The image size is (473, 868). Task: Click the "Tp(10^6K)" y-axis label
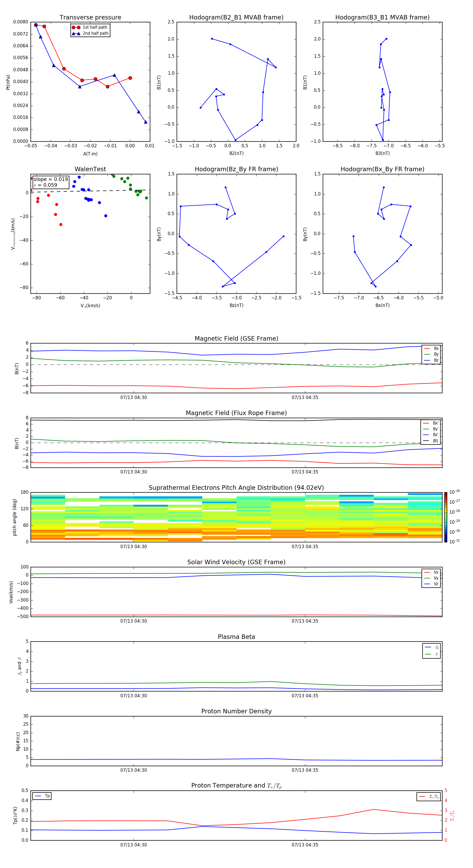pos(15,816)
